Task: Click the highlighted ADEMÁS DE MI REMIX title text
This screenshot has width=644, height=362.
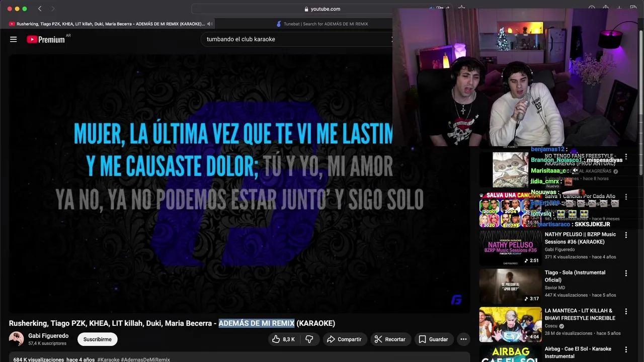Action: point(257,323)
